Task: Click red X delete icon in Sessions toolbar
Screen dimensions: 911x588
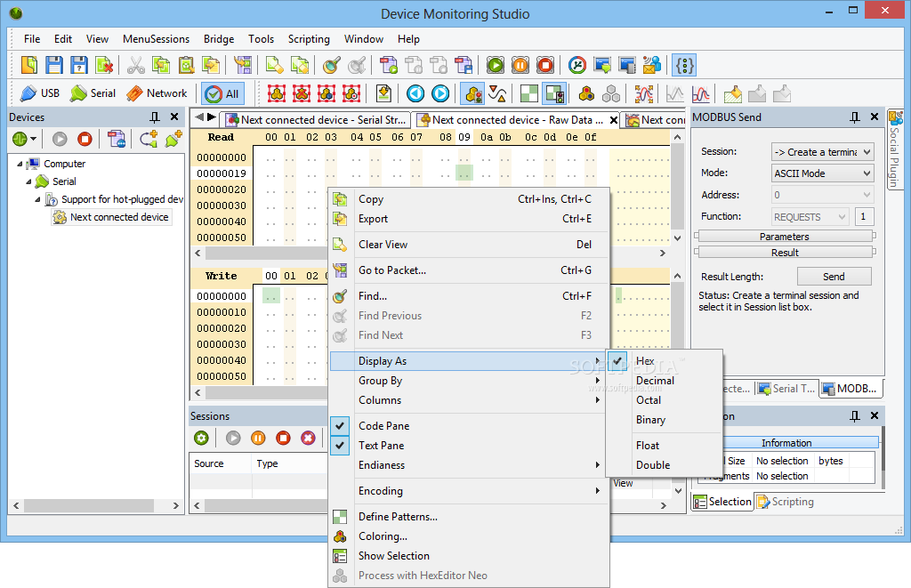Action: [308, 438]
